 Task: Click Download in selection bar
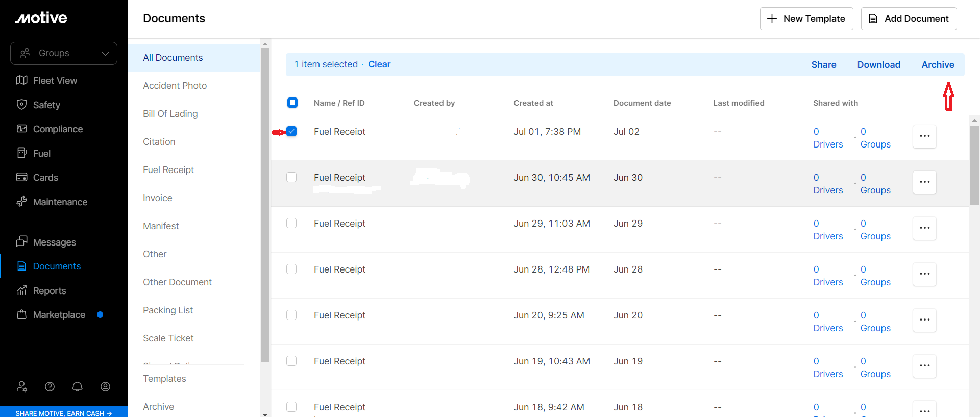tap(879, 65)
